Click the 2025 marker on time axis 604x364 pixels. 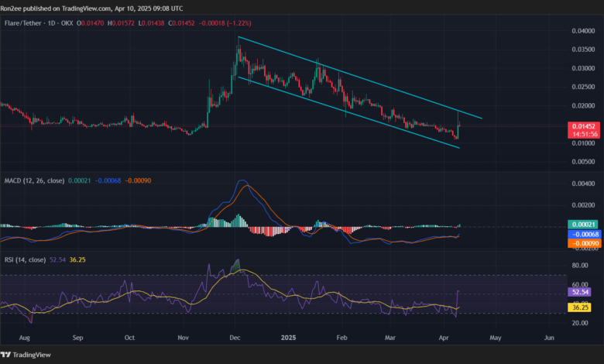pyautogui.click(x=288, y=338)
